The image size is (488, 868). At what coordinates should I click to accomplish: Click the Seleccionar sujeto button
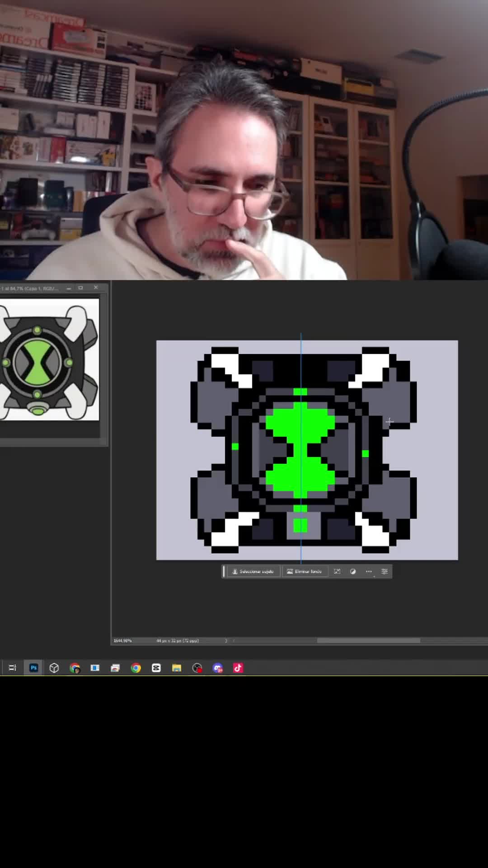[x=253, y=571]
